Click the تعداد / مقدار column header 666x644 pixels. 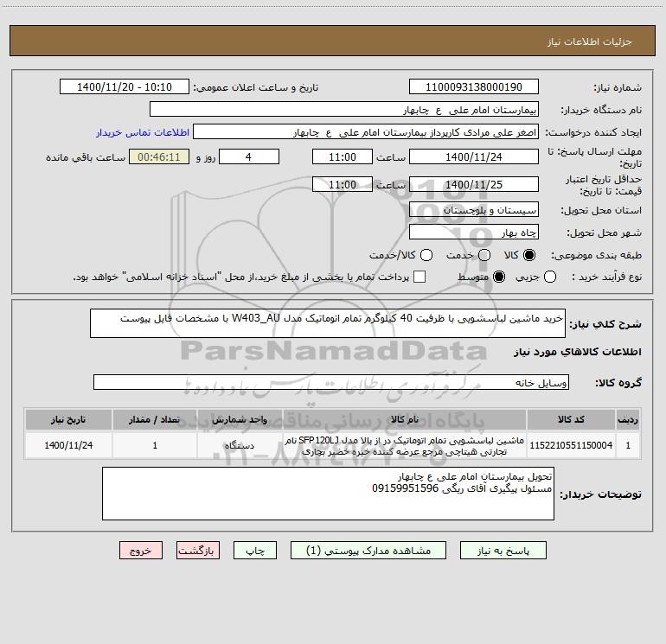[155, 419]
